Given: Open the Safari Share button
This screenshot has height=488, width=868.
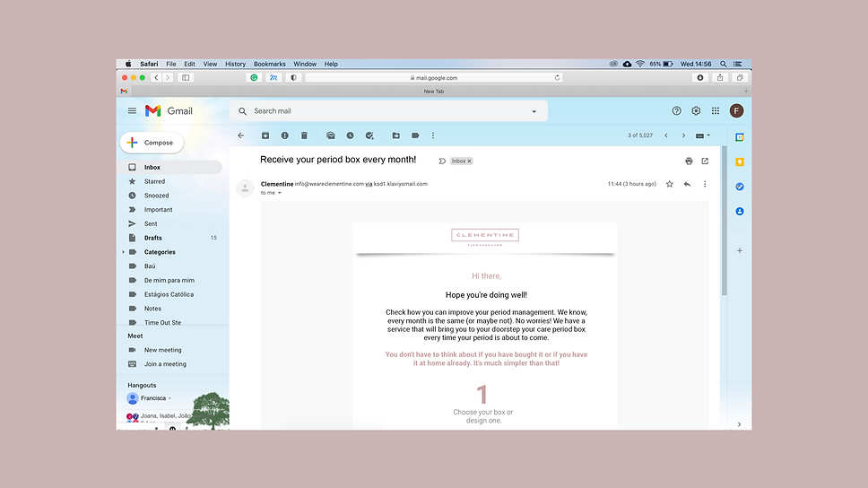Looking at the screenshot, I should tap(720, 77).
